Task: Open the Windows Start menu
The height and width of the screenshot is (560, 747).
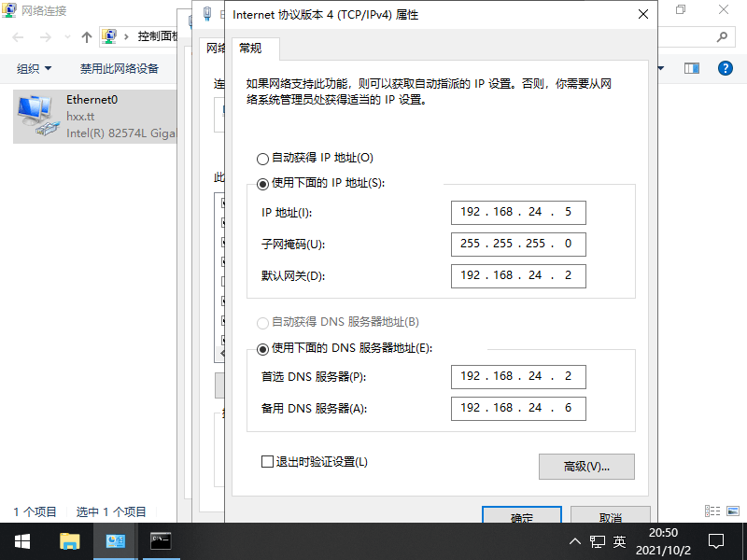Action: pyautogui.click(x=22, y=541)
